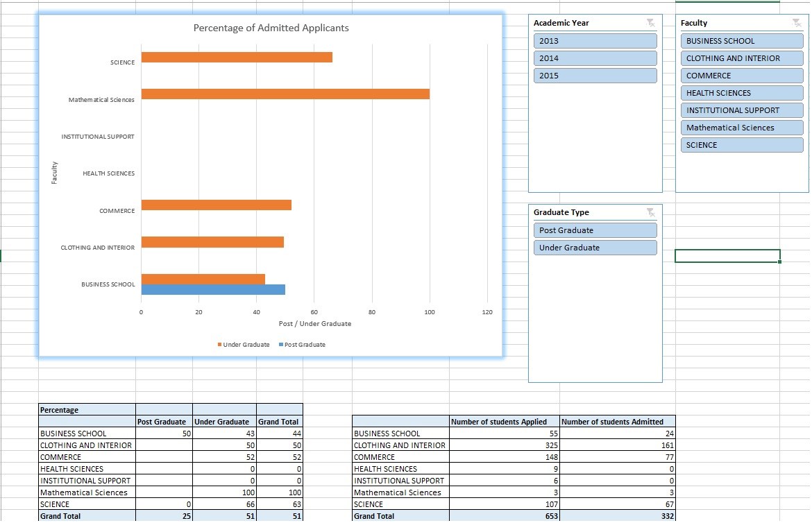Select SCIENCE in the Faculty slicer
This screenshot has width=812, height=523.
click(741, 145)
